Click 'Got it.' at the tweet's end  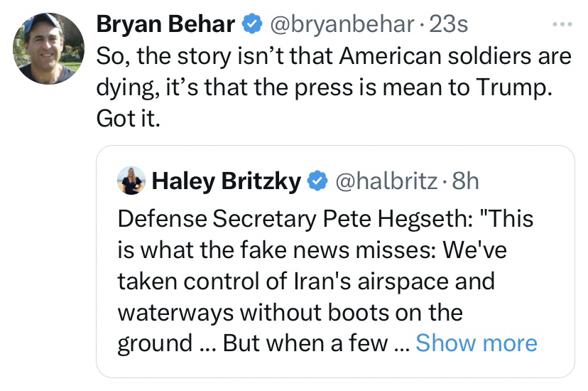(129, 118)
